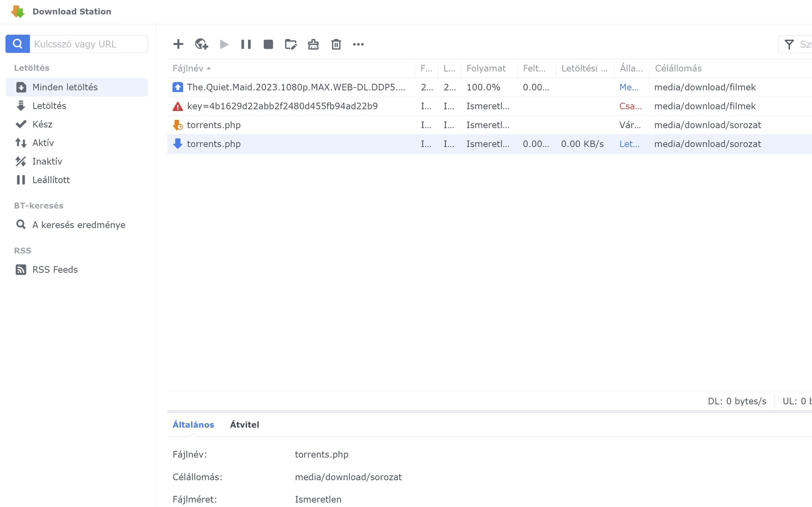Click the Download Station app logo icon

click(x=18, y=12)
